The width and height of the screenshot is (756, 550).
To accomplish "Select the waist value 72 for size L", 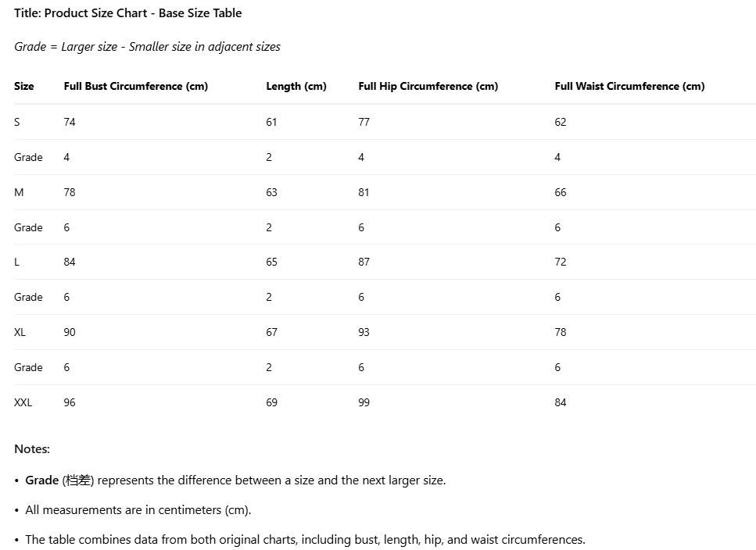I will 560,262.
